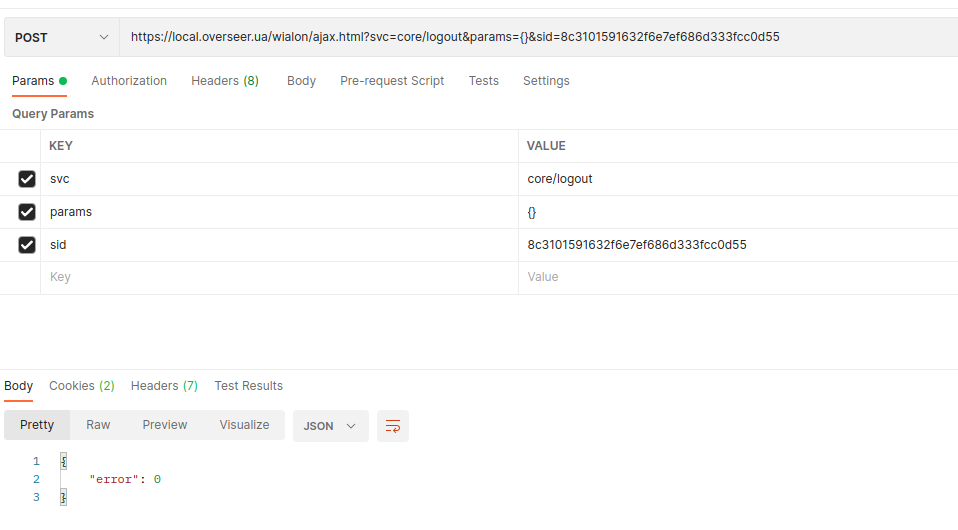Open the POST method dropdown
This screenshot has width=958, height=530.
click(61, 38)
